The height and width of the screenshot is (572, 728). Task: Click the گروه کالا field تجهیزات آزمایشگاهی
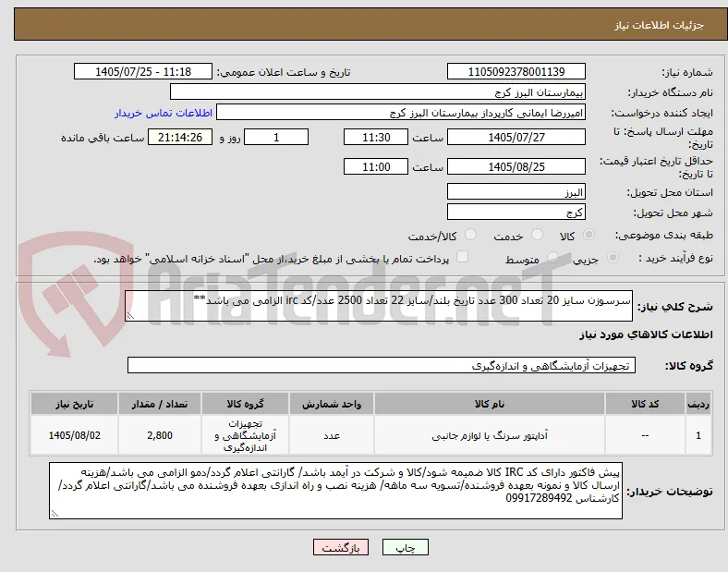pos(382,365)
